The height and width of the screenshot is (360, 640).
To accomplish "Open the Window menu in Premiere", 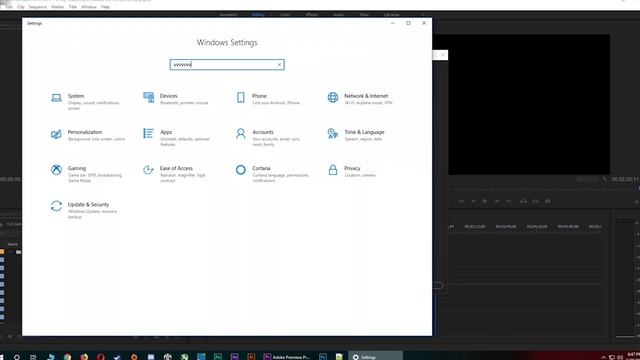I will point(89,7).
